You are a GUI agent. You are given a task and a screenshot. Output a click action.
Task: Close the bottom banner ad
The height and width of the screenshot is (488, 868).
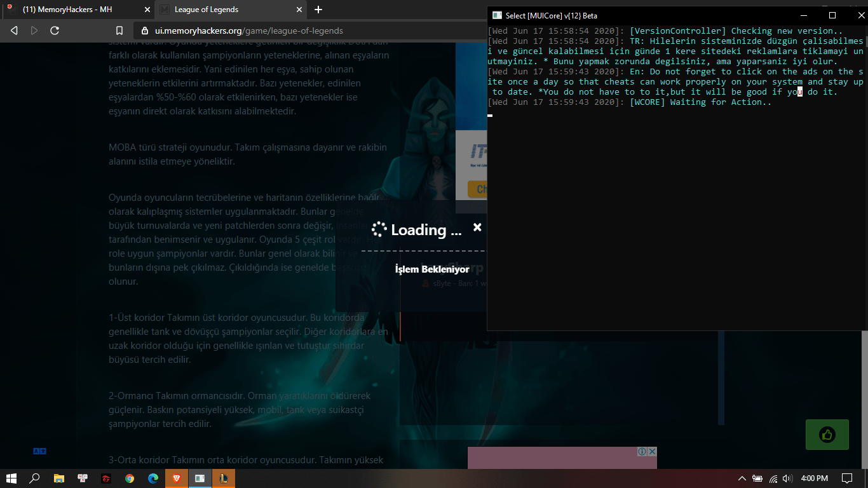pyautogui.click(x=652, y=451)
